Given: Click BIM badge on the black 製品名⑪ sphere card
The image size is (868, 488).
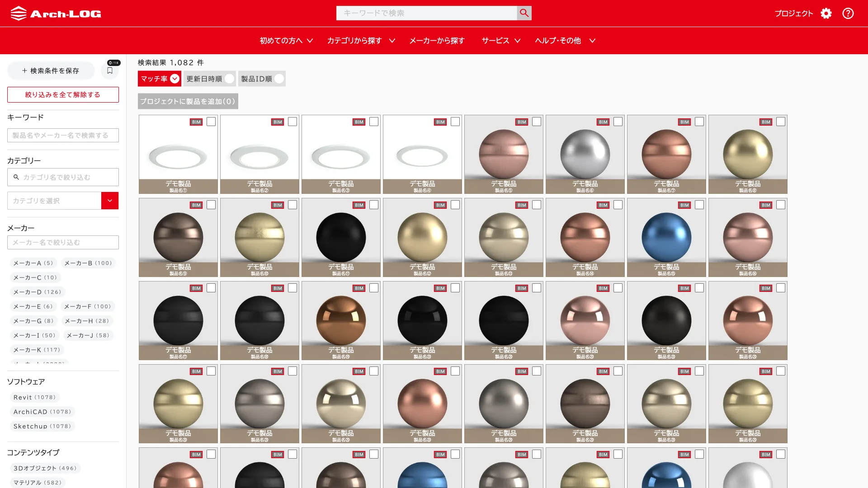Looking at the screenshot, I should point(359,205).
